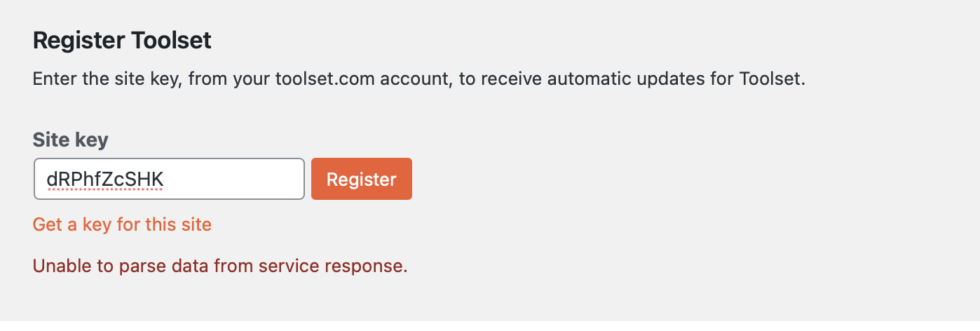Submit the site key with the orange Register button
This screenshot has height=331, width=980.
tap(361, 179)
